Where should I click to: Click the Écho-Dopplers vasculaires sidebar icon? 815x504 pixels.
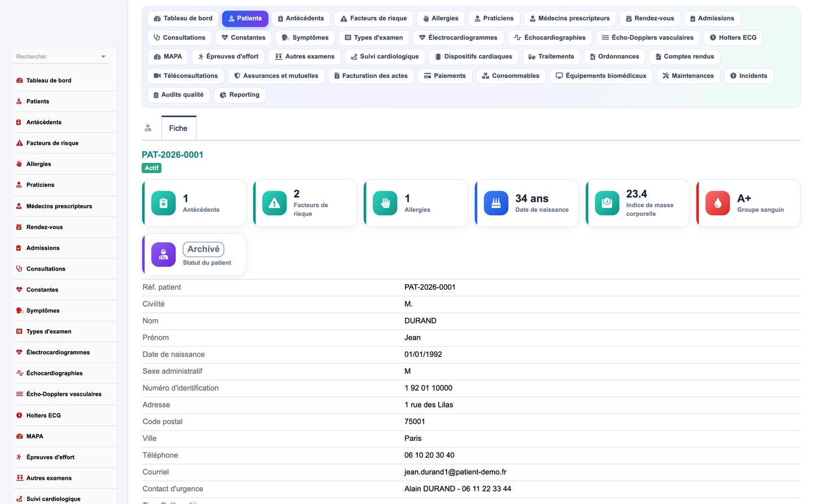click(19, 394)
